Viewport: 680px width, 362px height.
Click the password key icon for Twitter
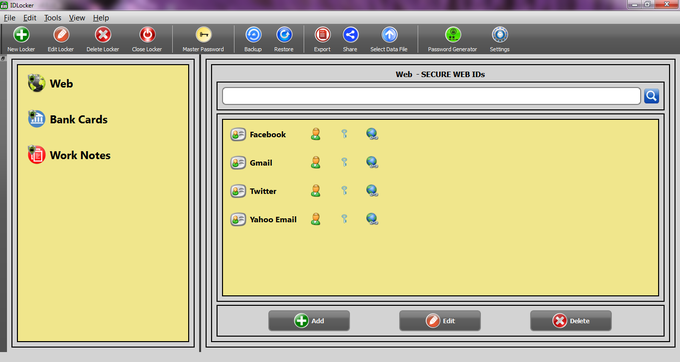coord(344,190)
